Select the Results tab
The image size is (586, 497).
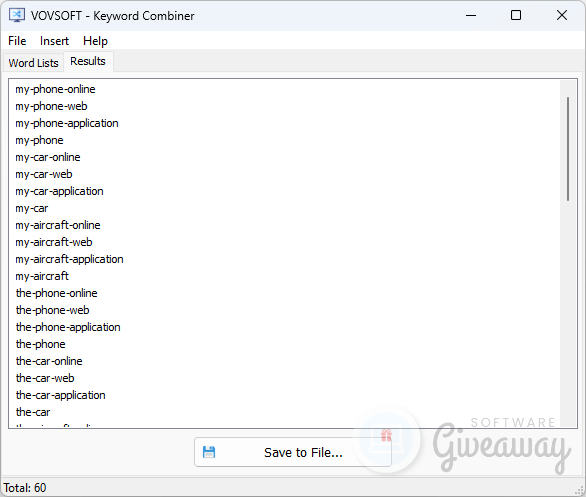click(x=88, y=61)
